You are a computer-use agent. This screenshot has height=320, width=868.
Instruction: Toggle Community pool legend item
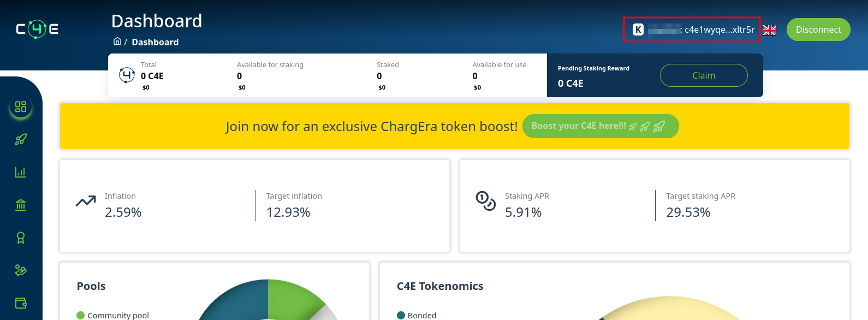pos(113,315)
